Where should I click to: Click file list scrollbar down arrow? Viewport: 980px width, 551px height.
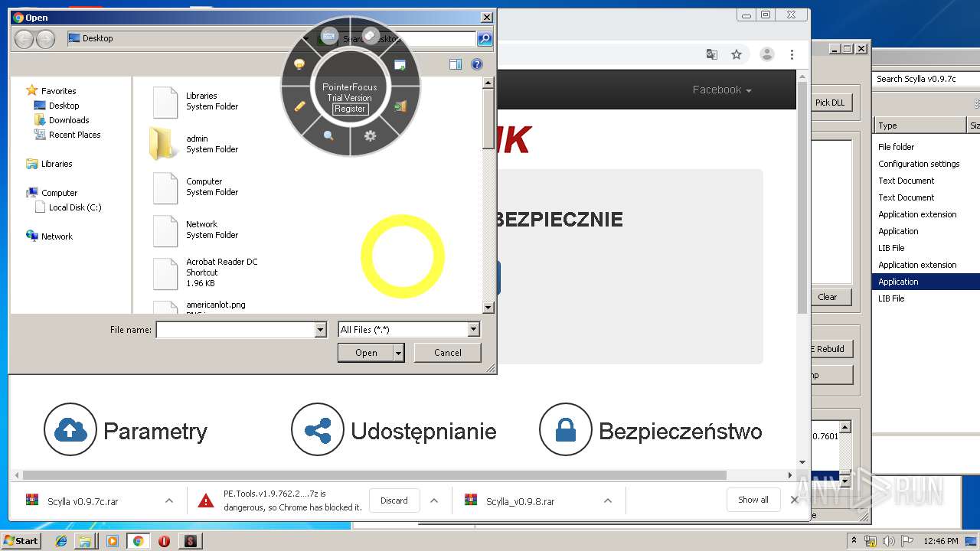pos(488,308)
